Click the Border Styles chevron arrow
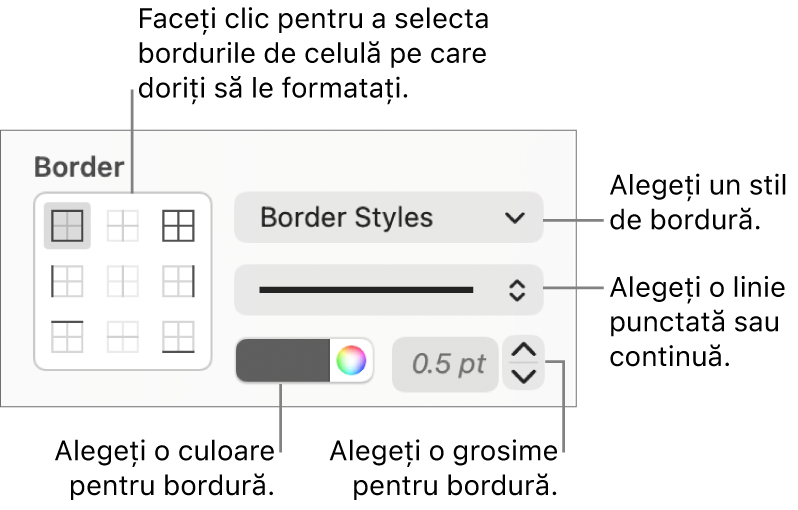Image resolution: width=798 pixels, height=510 pixels. click(515, 218)
